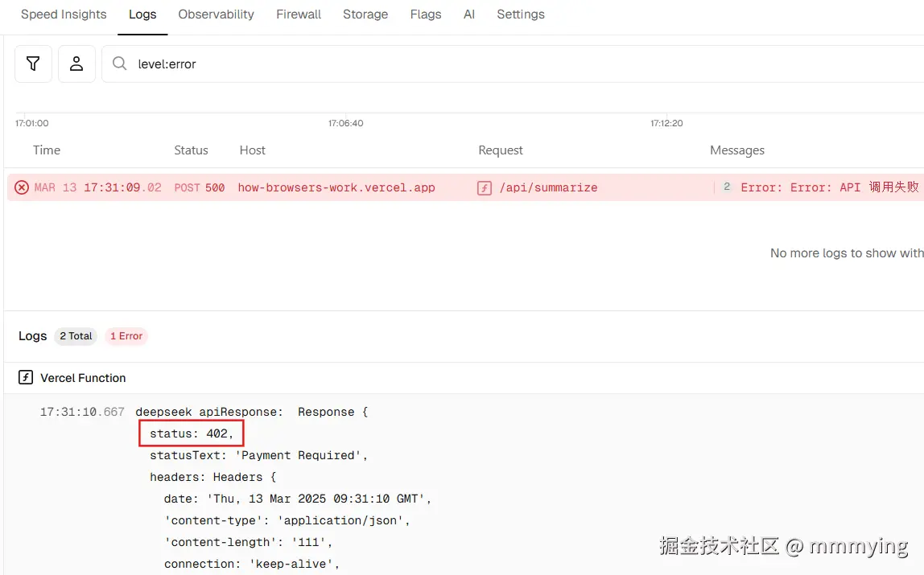Click the headers: Headers line
This screenshot has height=575, width=924.
pos(212,478)
